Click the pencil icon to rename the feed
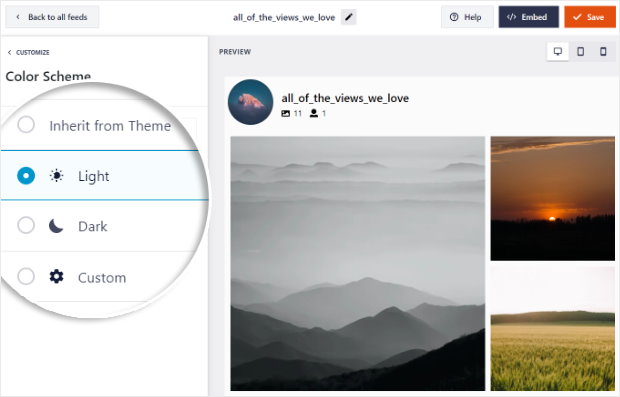This screenshot has height=397, width=620. (348, 17)
